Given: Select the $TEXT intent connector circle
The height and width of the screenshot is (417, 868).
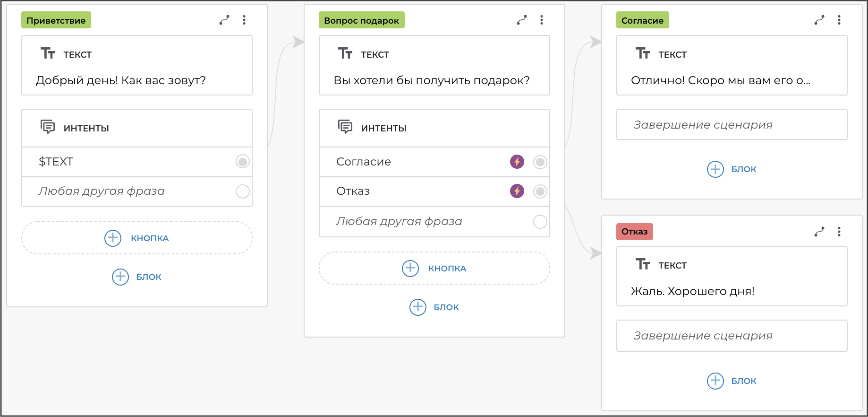Looking at the screenshot, I should pyautogui.click(x=243, y=162).
